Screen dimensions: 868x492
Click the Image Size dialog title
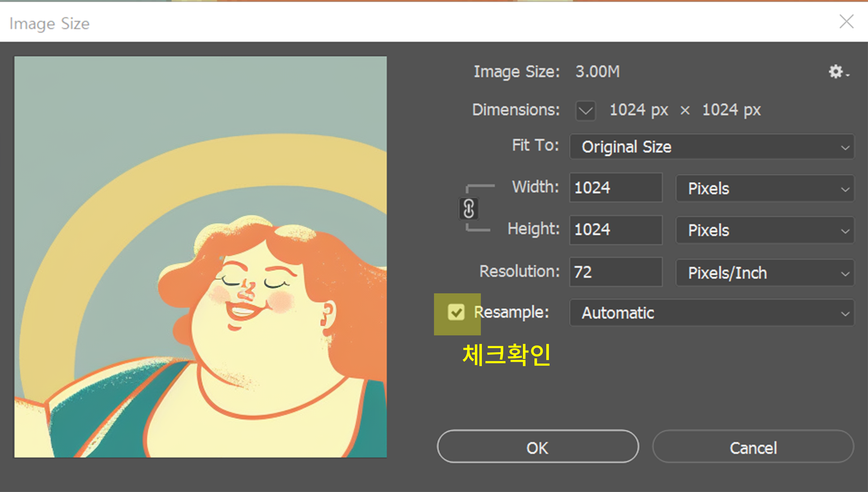pos(50,24)
